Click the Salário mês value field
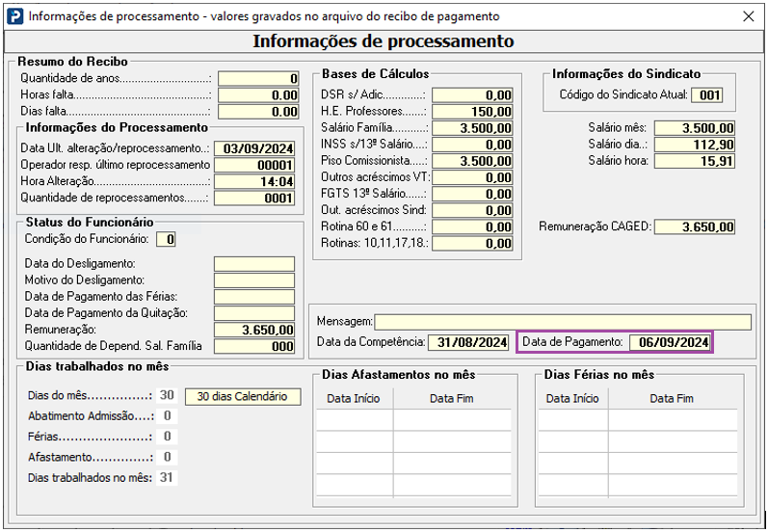Screen dimensions: 768x532 point(695,128)
